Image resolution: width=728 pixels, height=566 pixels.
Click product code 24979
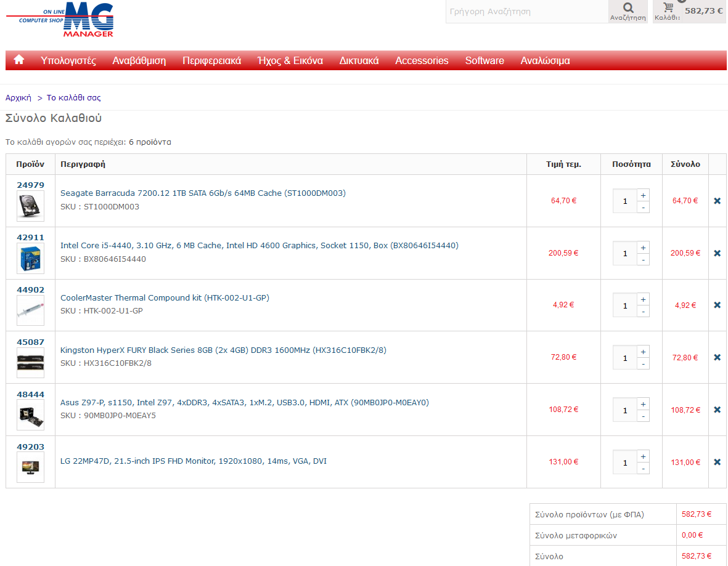pyautogui.click(x=31, y=185)
